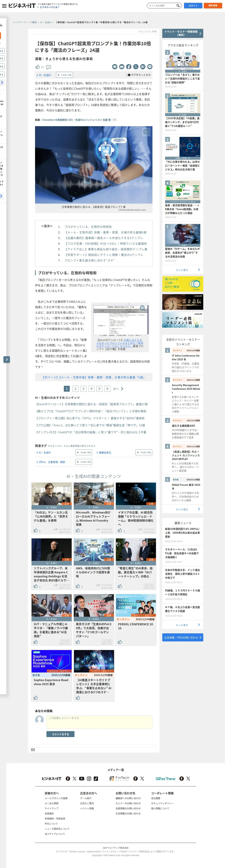
Task: Bookmark article with Hatena B! icon
Action: [143, 67]
